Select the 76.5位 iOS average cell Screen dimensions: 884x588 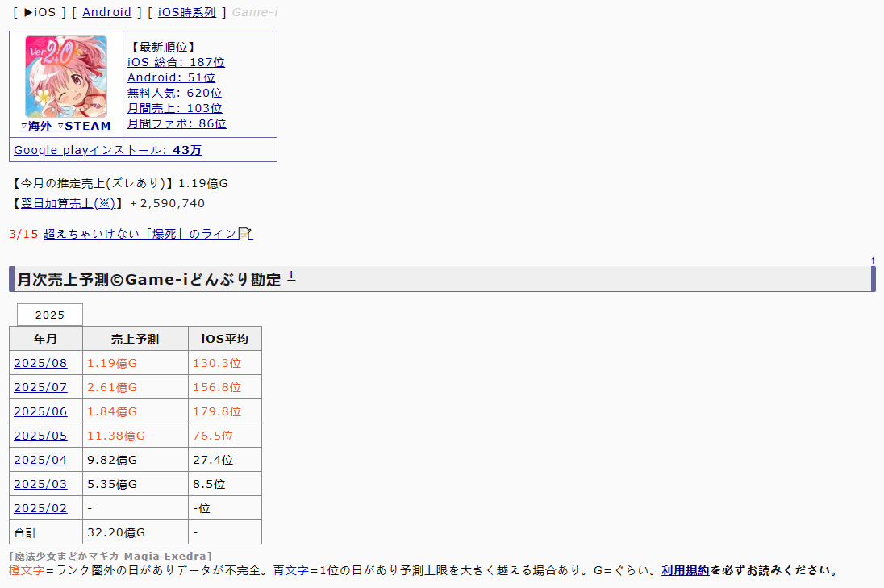pos(225,436)
